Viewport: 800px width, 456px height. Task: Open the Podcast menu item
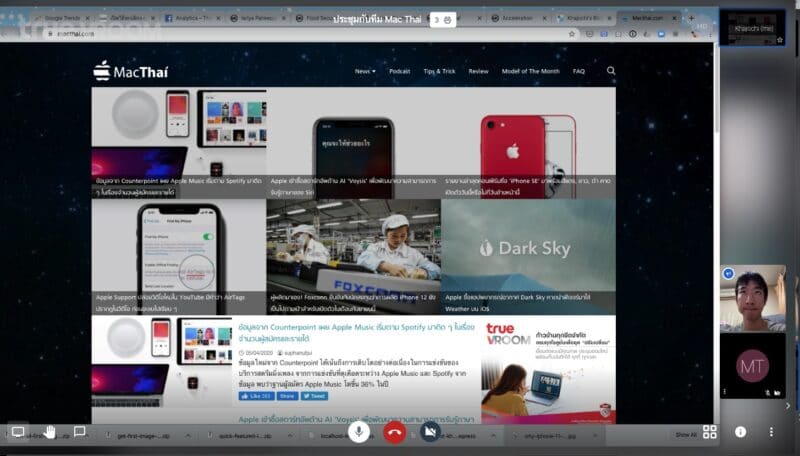(x=399, y=71)
